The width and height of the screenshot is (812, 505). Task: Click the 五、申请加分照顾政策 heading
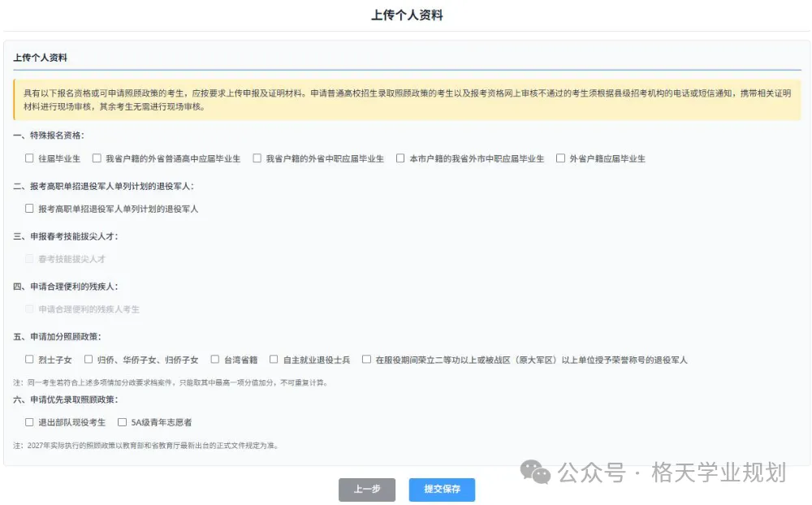(x=58, y=337)
